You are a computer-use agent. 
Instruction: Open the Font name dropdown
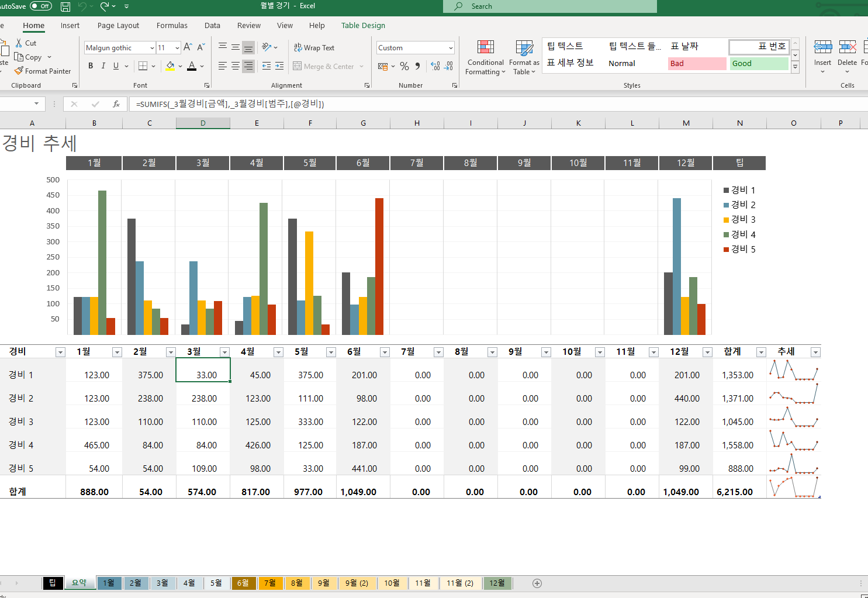[153, 48]
